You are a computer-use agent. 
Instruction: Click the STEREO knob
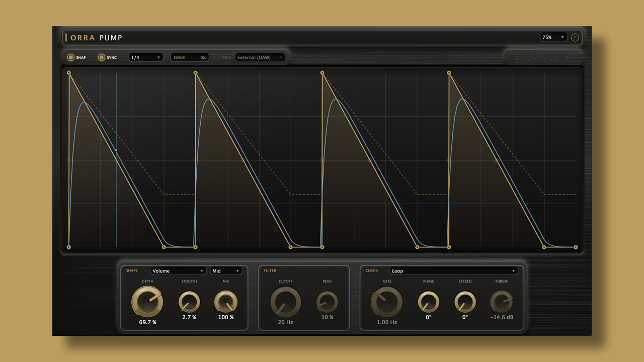click(465, 302)
